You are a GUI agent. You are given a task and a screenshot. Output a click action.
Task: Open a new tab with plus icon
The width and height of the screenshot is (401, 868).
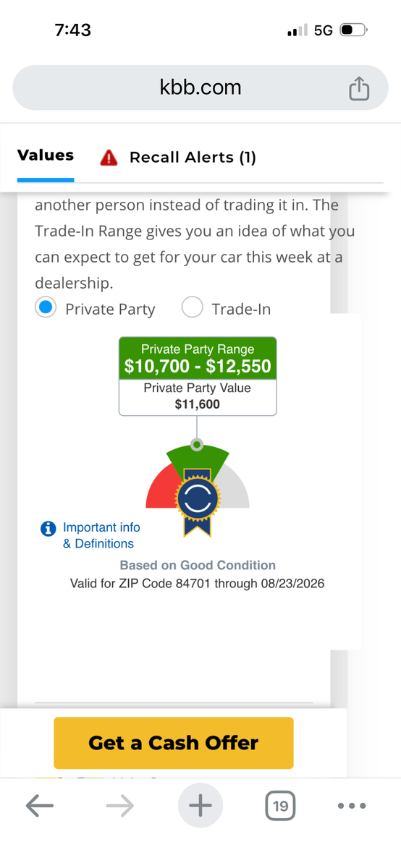pos(200,805)
